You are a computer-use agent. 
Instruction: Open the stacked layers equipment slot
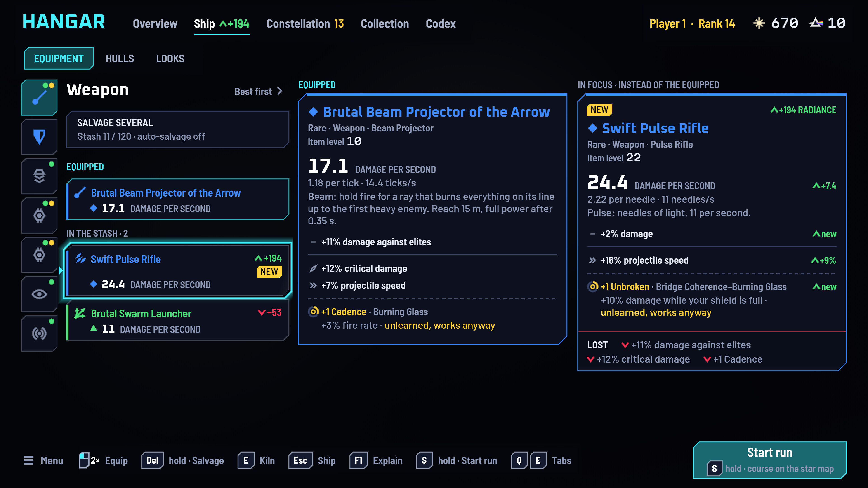point(39,176)
